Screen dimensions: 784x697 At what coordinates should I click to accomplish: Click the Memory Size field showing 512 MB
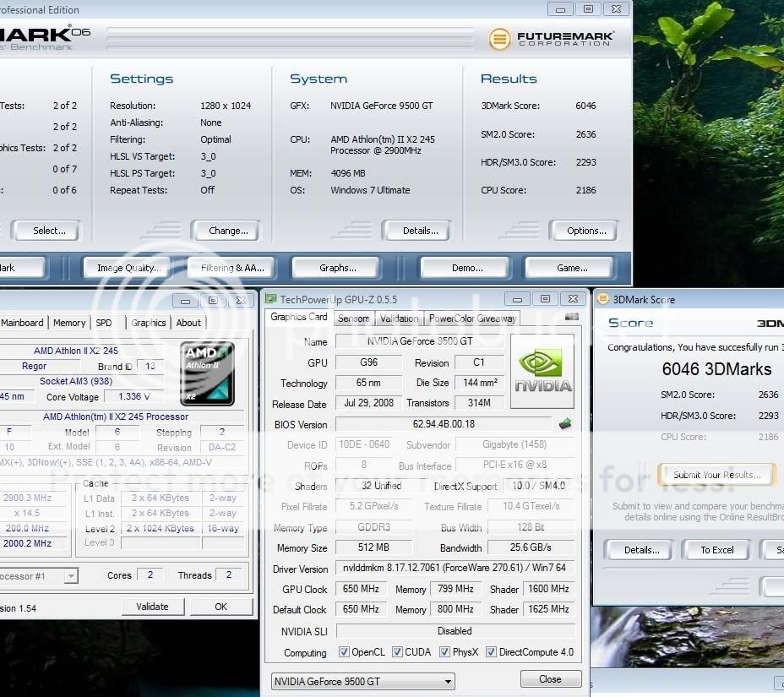coord(374,547)
